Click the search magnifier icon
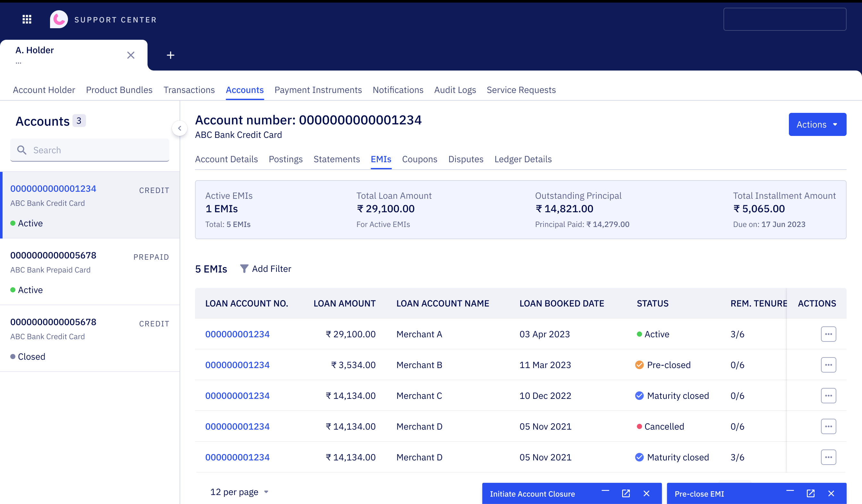Viewport: 862px width, 504px height. point(21,150)
